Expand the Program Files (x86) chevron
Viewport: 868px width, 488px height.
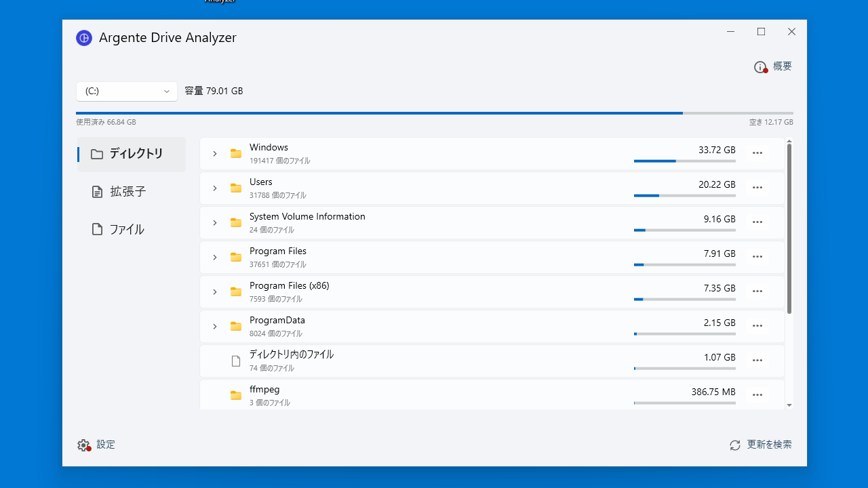point(214,292)
